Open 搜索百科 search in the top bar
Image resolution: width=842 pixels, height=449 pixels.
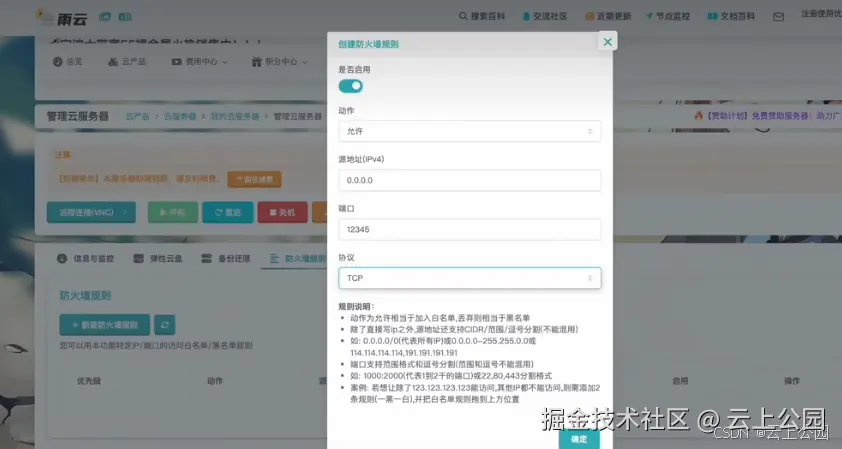[x=482, y=16]
